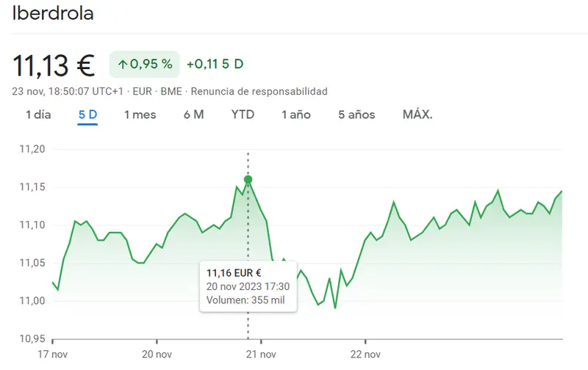This screenshot has height=370, width=588.
Task: Click the 11,13 € price
Action: point(53,66)
